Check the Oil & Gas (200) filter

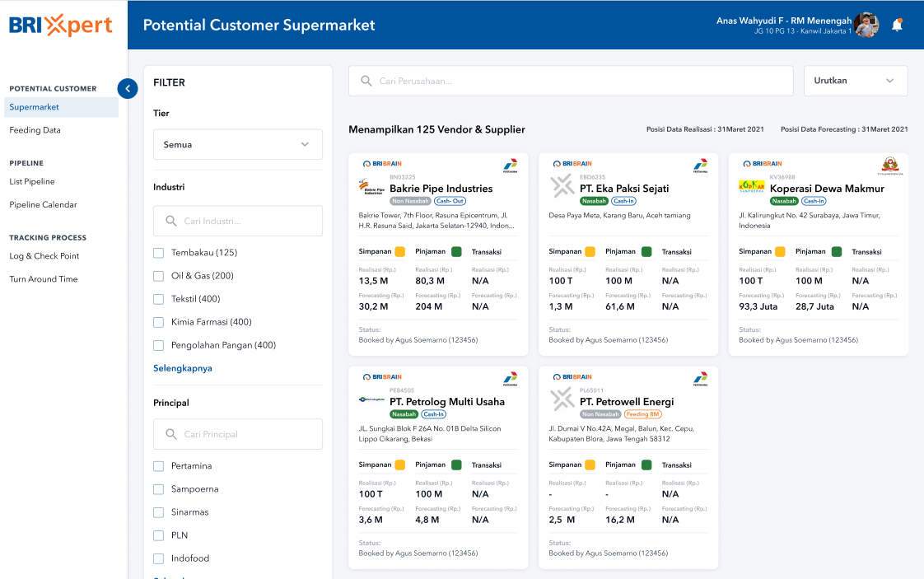(x=158, y=276)
